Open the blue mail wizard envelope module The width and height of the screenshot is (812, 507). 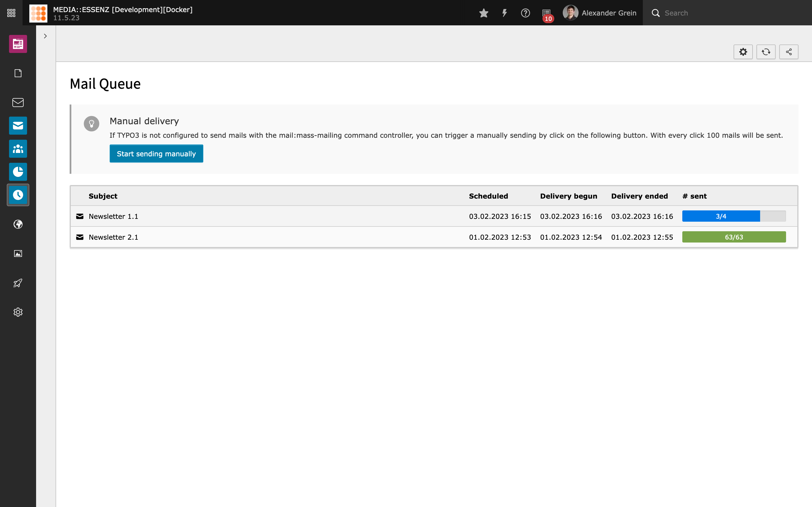[x=18, y=125]
